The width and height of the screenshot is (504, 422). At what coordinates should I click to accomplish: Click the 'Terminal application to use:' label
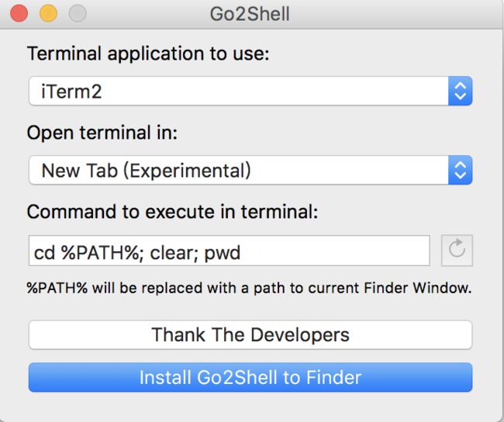148,54
